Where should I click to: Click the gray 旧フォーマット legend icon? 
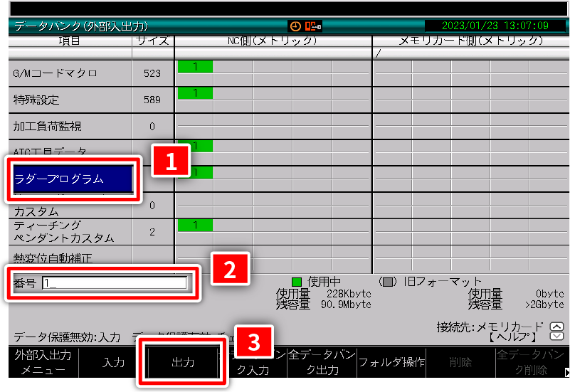pos(388,282)
